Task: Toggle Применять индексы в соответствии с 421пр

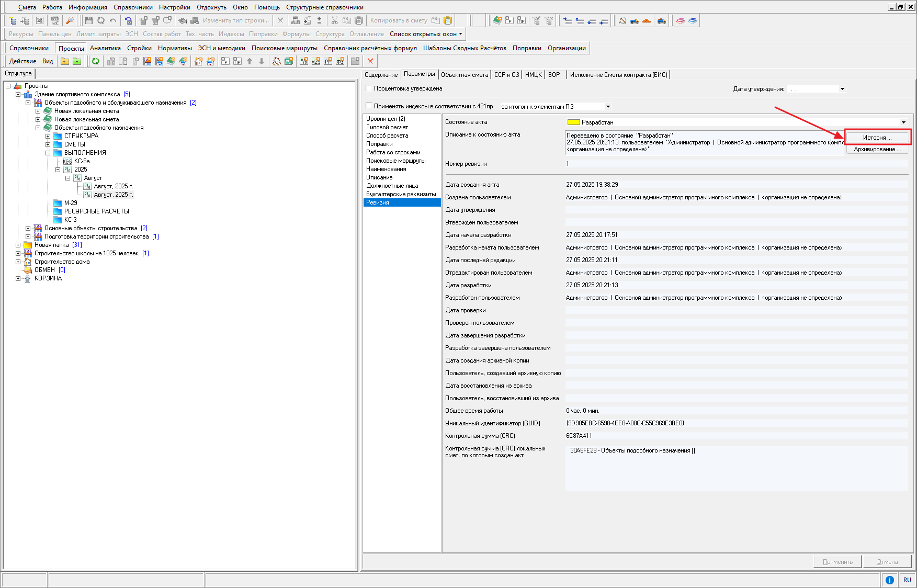Action: click(369, 106)
